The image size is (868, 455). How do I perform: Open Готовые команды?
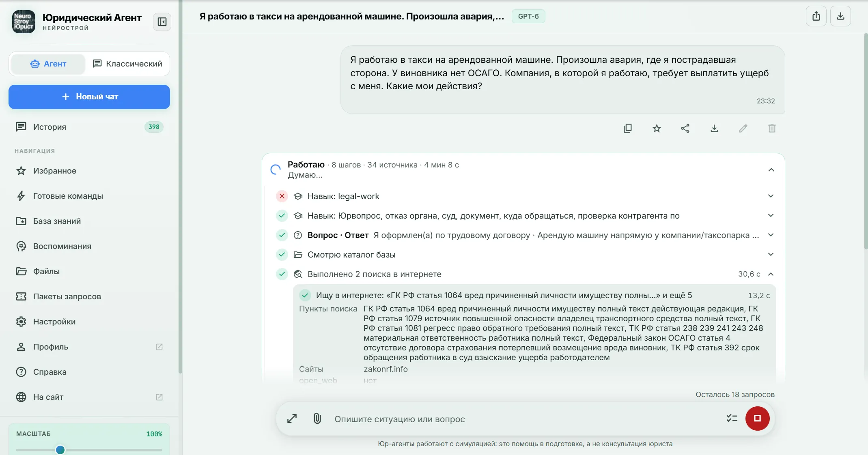[x=89, y=196]
